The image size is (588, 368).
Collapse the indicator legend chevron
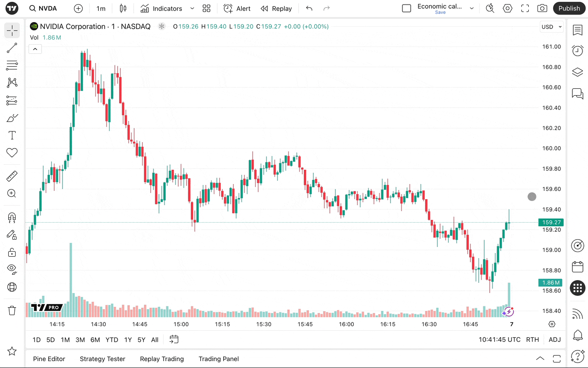coord(35,49)
